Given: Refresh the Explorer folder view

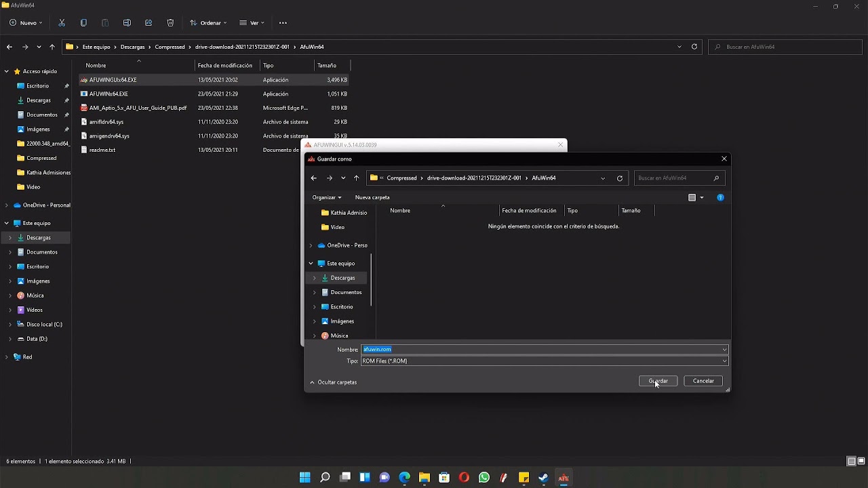Looking at the screenshot, I should [694, 47].
